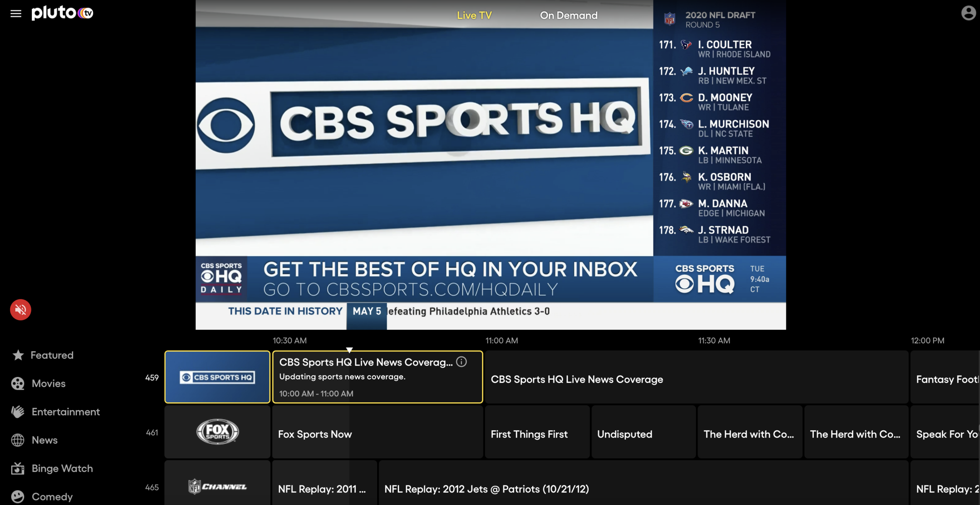Click NFL Replay: 2012 Jets @ Patriots listing
Screen dimensions: 980x505
pos(486,489)
